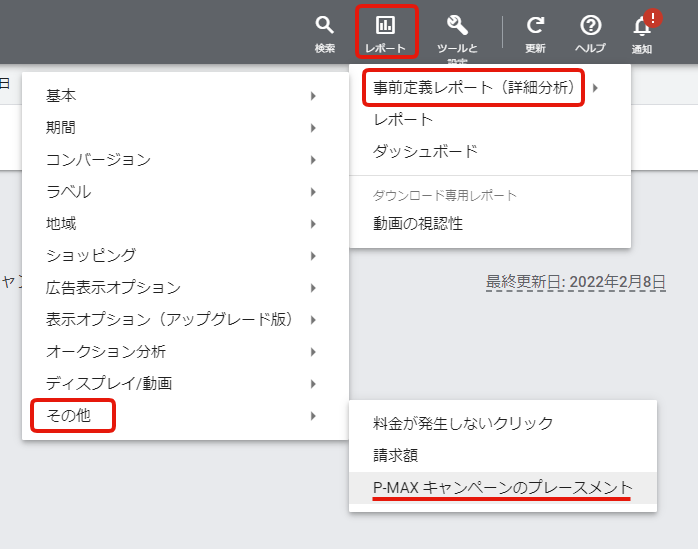698x549 pixels.
Task: Click the refresh (更新) icon
Action: coord(535,26)
